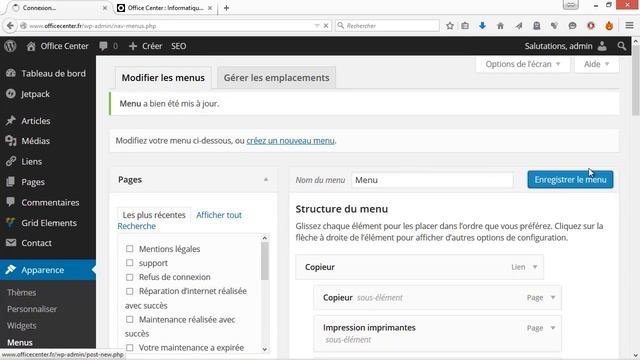The width and height of the screenshot is (640, 360).
Task: Open Menus submenu item
Action: pos(20,342)
